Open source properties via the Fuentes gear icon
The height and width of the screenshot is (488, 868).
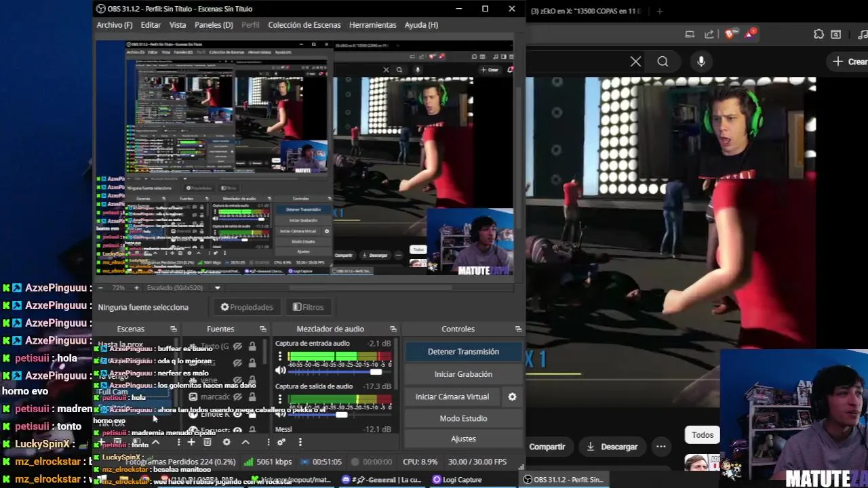[x=226, y=442]
